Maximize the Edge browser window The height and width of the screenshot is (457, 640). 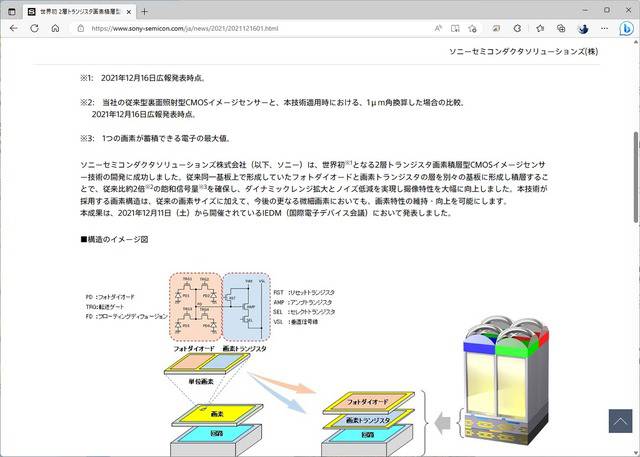pos(607,10)
